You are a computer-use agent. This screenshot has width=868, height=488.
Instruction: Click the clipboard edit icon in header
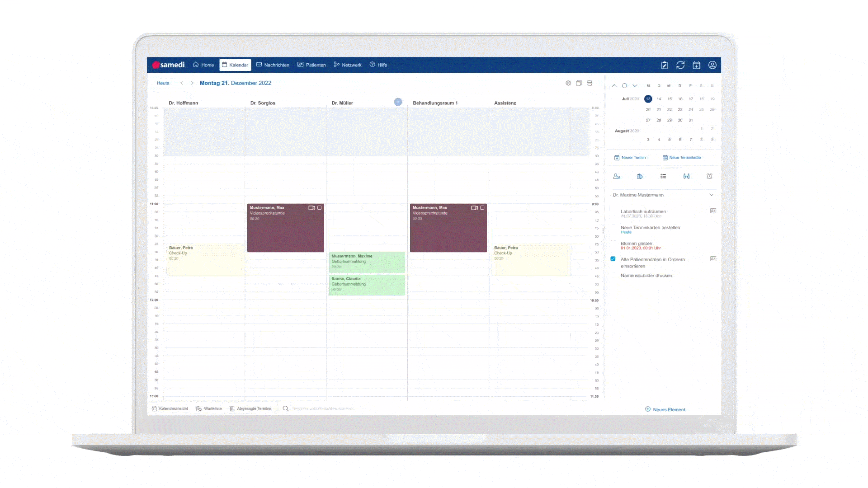pyautogui.click(x=665, y=65)
